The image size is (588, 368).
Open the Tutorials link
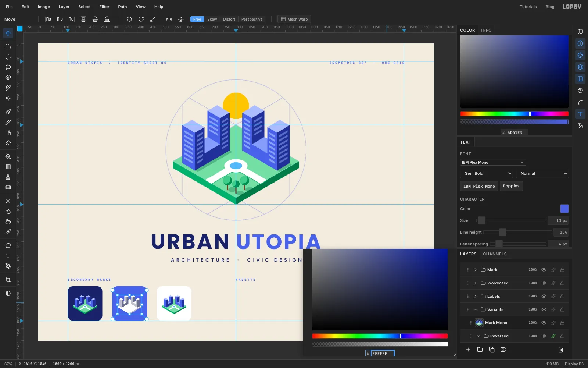(x=528, y=7)
